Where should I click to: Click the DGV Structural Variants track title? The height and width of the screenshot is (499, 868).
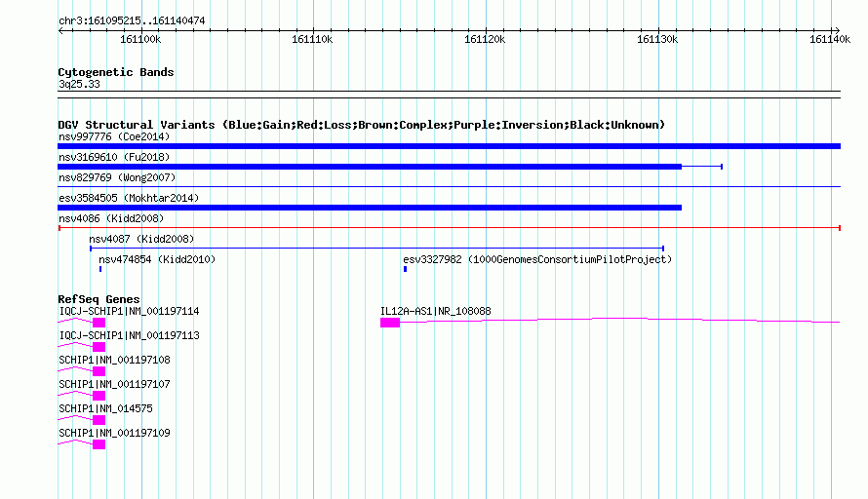click(362, 125)
